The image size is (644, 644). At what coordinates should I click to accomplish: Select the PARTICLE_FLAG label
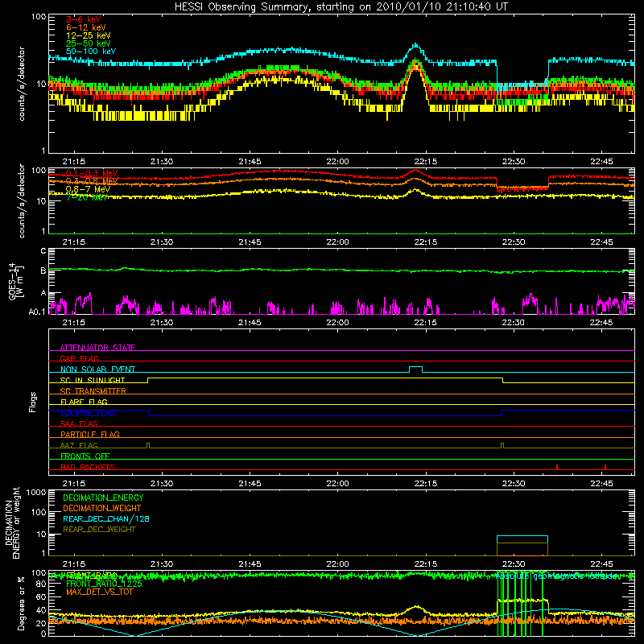click(x=90, y=434)
